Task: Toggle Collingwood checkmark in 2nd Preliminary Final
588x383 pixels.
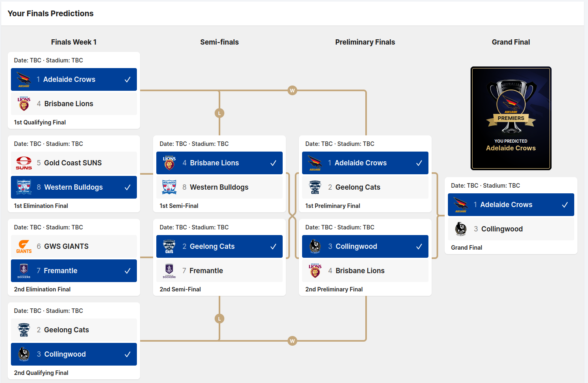Action: pyautogui.click(x=419, y=246)
